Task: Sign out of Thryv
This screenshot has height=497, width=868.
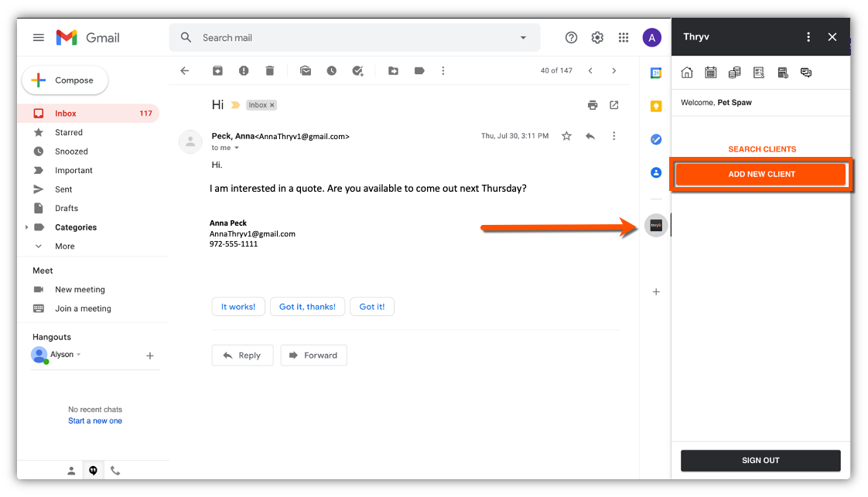Action: 760,461
